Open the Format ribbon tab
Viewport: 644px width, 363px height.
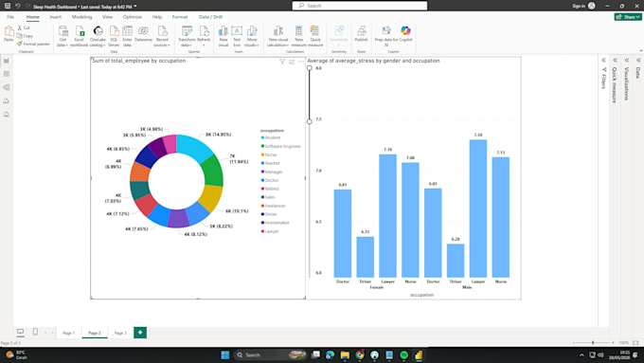pyautogui.click(x=180, y=17)
